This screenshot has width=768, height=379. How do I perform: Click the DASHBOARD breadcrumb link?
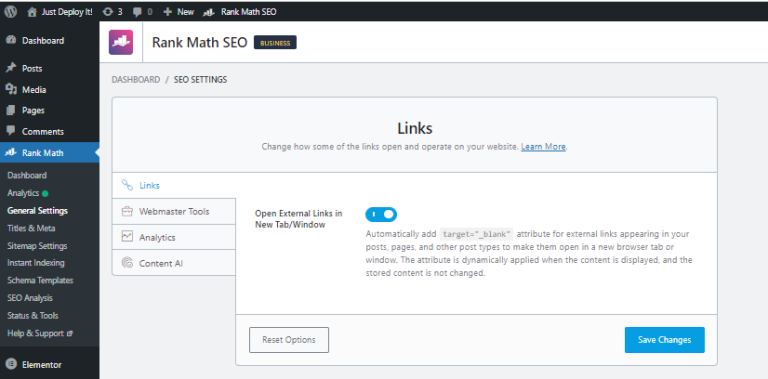tap(136, 80)
